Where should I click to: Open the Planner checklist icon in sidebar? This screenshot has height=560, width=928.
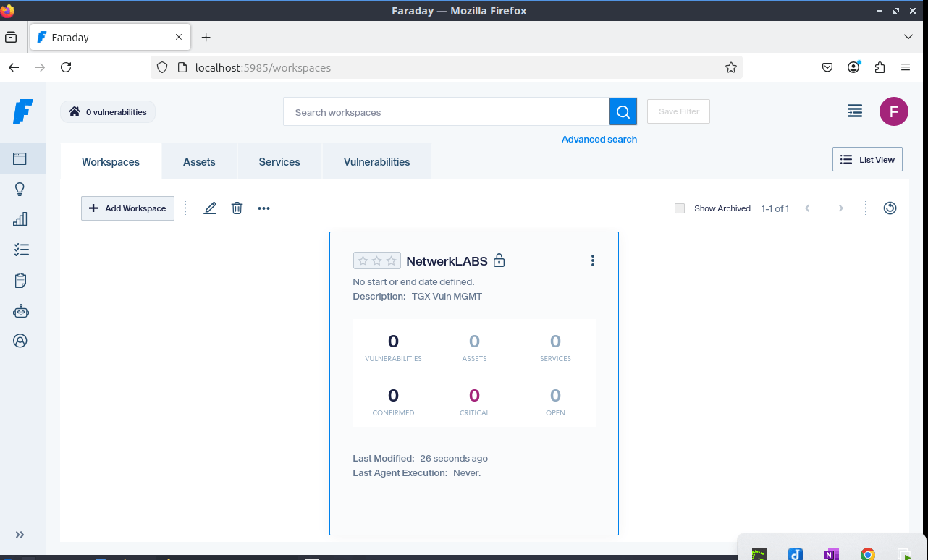pos(21,250)
